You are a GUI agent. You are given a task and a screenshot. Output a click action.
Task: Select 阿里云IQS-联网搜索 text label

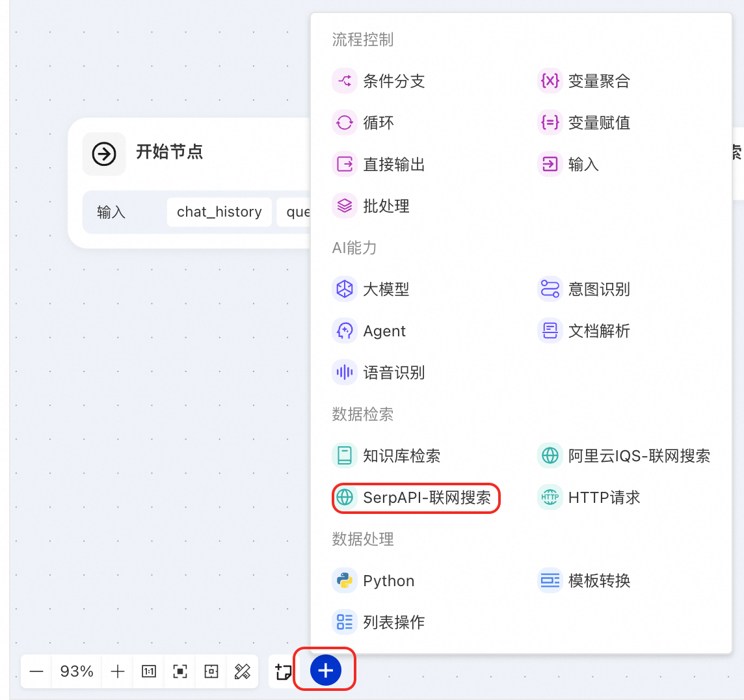coord(639,455)
